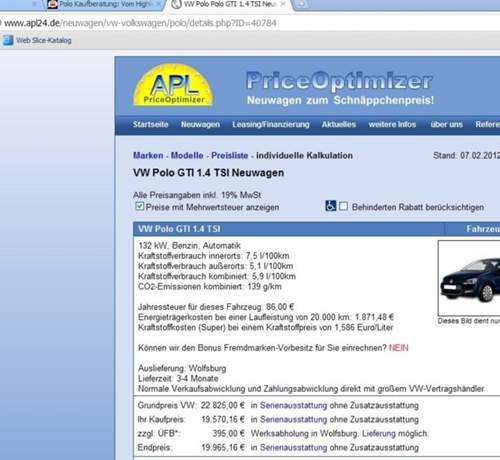Screen dimensions: 500x460
Task: Click the Web Slice-Katalog bookmark icon
Action: 8,40
